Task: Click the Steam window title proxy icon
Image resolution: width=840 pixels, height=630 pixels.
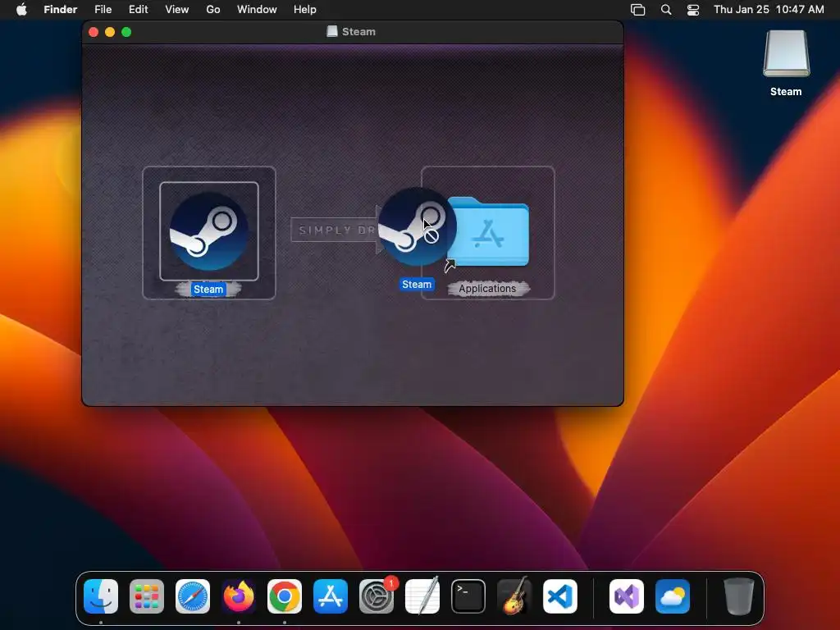Action: [x=332, y=32]
